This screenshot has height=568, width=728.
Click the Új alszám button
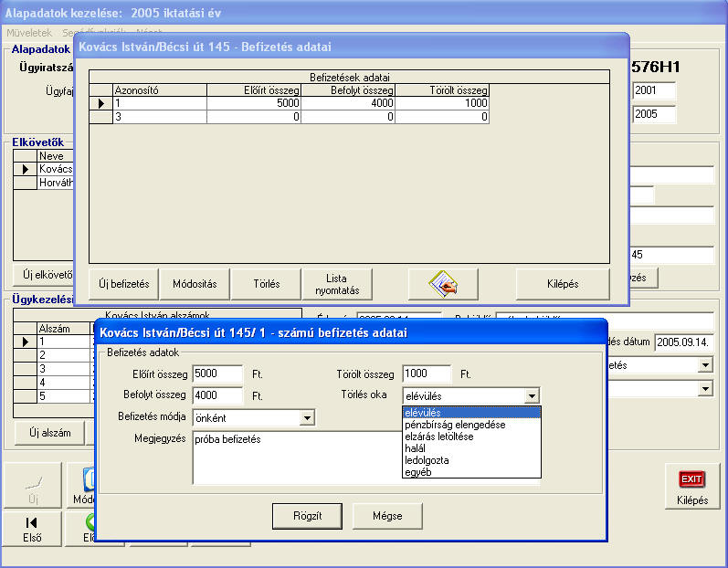tap(50, 433)
